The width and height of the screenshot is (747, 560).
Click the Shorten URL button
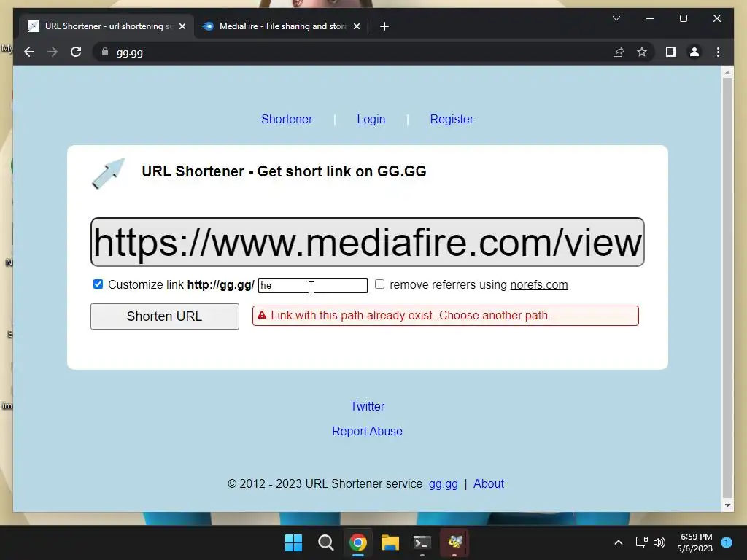pos(165,316)
